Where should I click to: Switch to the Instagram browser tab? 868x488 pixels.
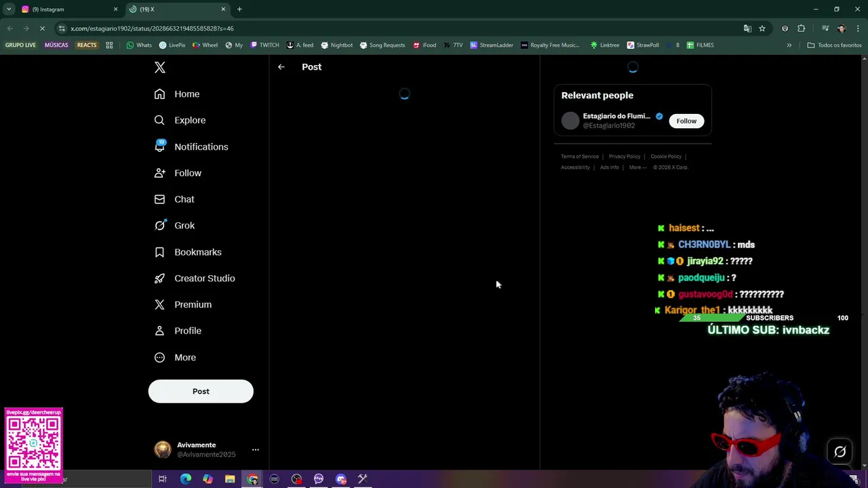(68, 9)
